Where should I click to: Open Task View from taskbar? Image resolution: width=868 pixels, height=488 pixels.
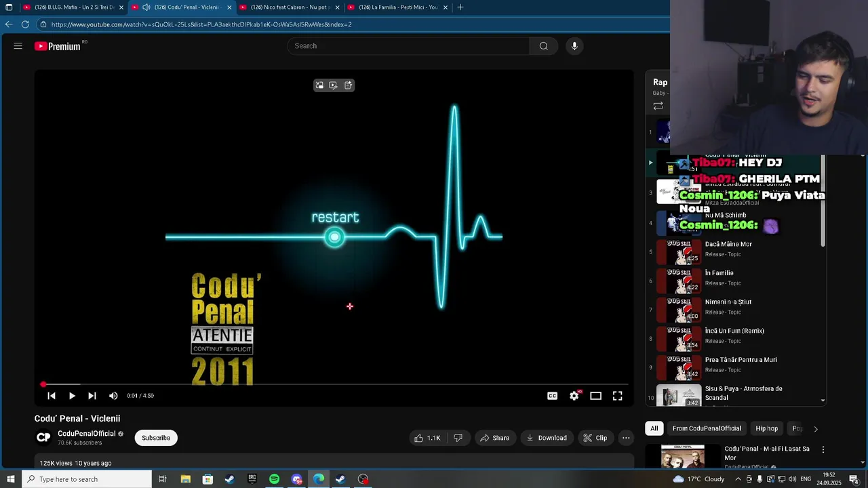coord(163,479)
